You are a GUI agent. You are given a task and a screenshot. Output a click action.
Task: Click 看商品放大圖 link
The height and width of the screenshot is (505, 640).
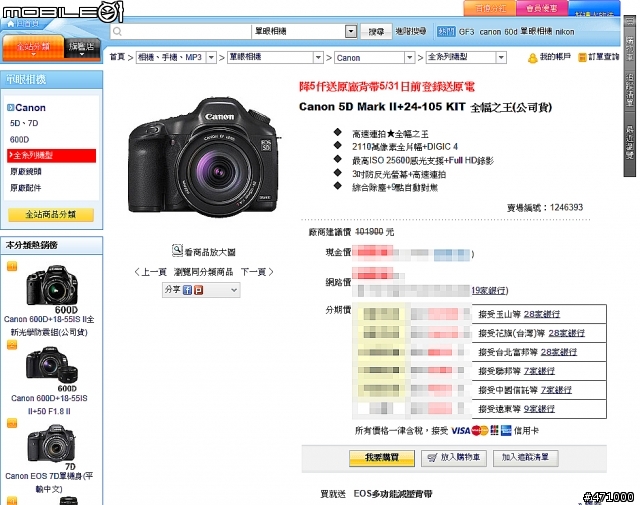click(x=210, y=252)
